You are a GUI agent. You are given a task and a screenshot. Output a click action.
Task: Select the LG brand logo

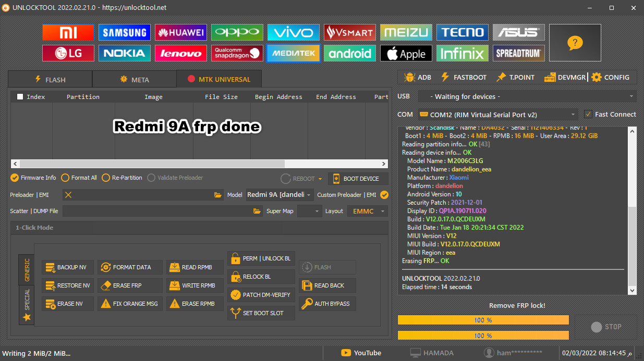coord(68,53)
